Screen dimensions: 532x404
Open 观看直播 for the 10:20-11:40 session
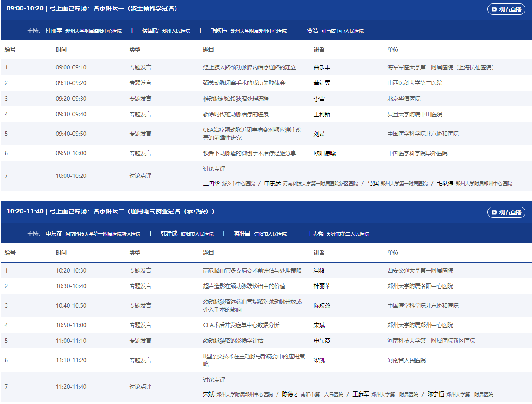point(506,212)
